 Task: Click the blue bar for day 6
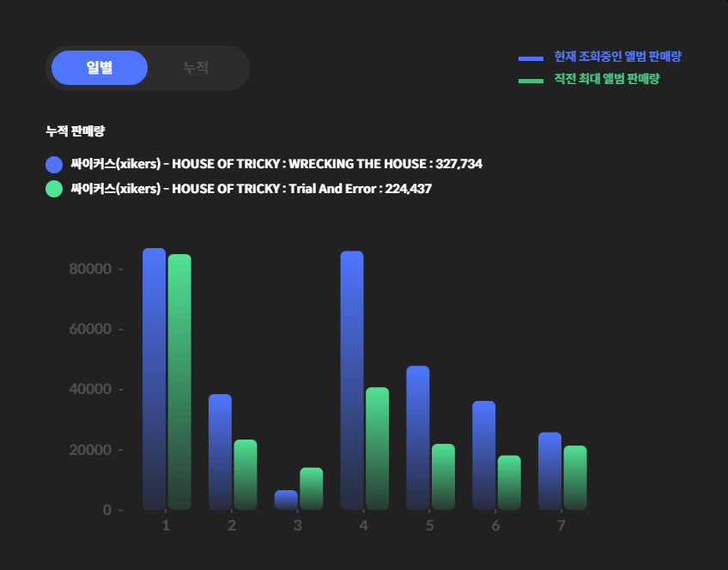484,455
